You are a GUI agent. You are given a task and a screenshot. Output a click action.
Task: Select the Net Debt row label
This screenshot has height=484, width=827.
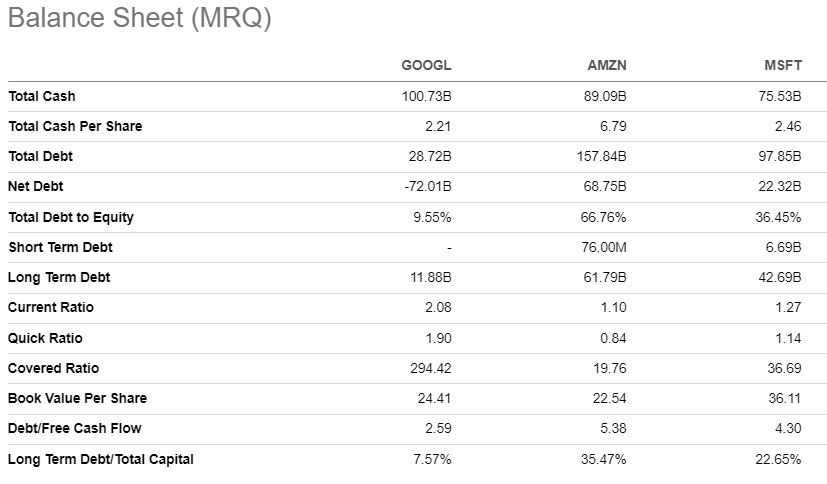click(x=36, y=187)
